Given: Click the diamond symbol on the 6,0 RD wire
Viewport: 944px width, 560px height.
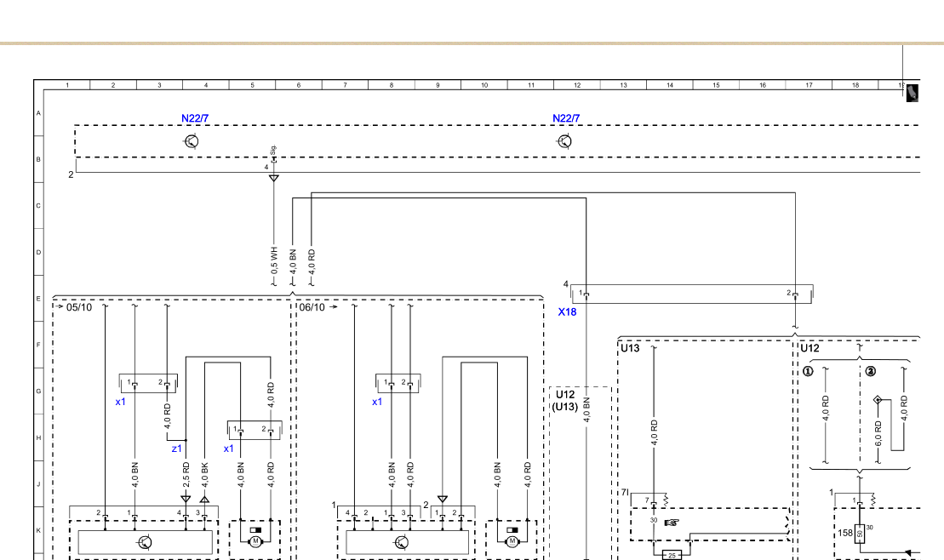Looking at the screenshot, I should pyautogui.click(x=878, y=400).
